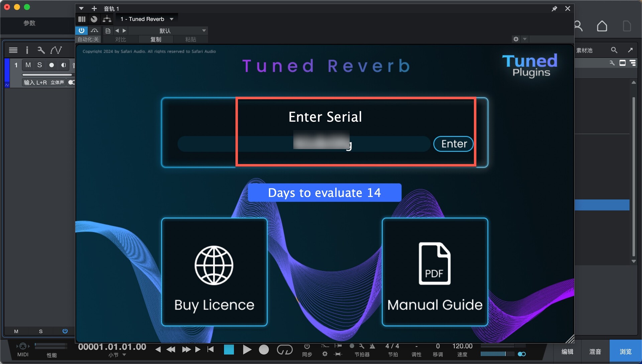Viewport: 642px width, 364px height.
Task: Open metronome wrench settings icon
Action: [361, 346]
